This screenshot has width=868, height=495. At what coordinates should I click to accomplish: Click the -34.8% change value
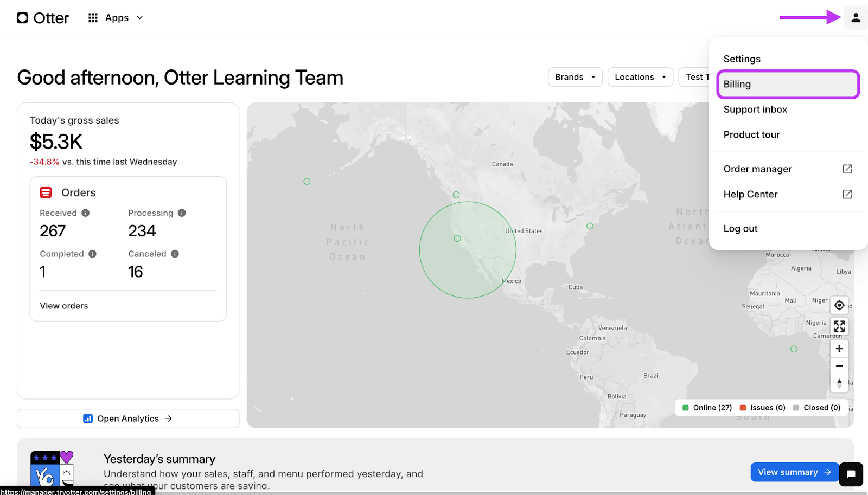(44, 162)
